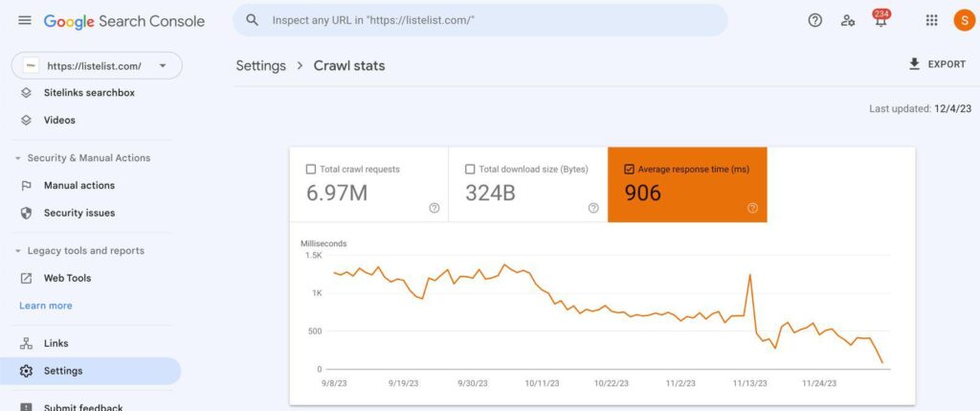Click the Submit feedback icon
Image resolution: width=980 pixels, height=411 pixels.
[x=26, y=406]
